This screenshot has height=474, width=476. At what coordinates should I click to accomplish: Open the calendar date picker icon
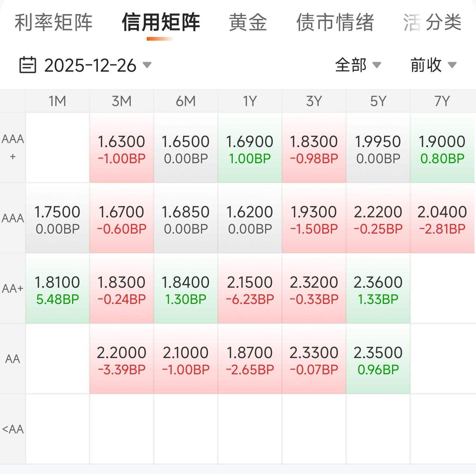tap(28, 65)
